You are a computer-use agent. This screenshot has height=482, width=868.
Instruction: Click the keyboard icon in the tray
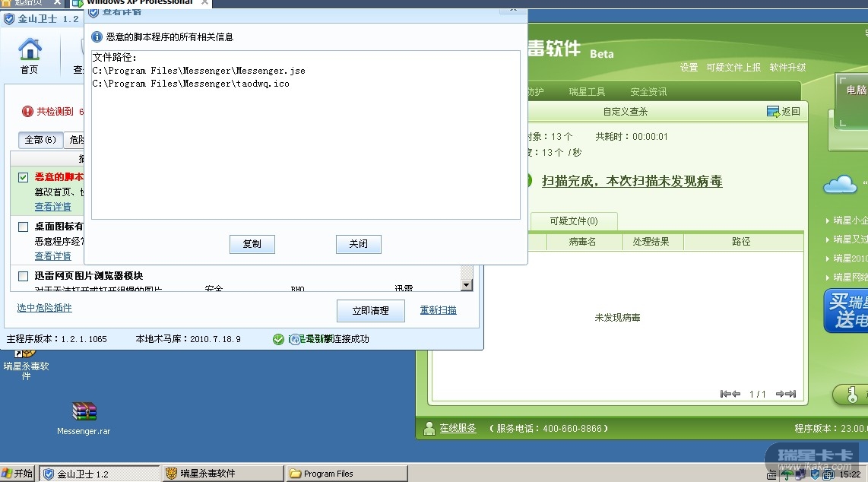tap(771, 475)
